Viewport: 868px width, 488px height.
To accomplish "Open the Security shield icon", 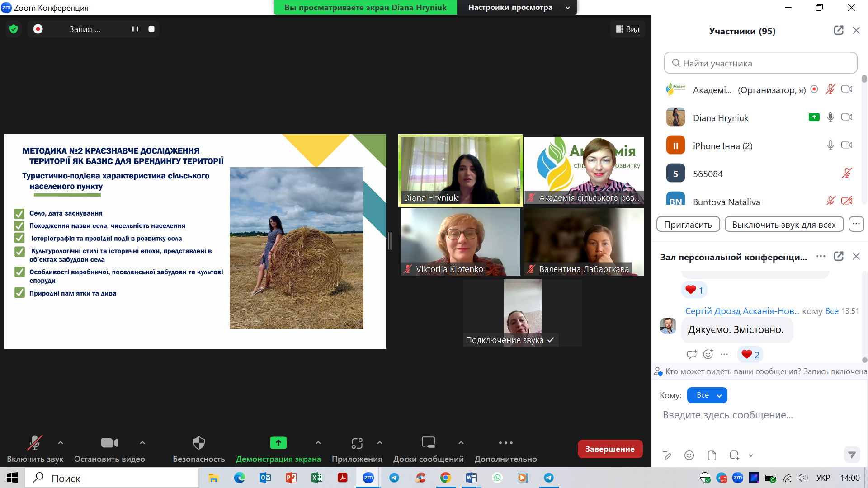I will tap(198, 443).
